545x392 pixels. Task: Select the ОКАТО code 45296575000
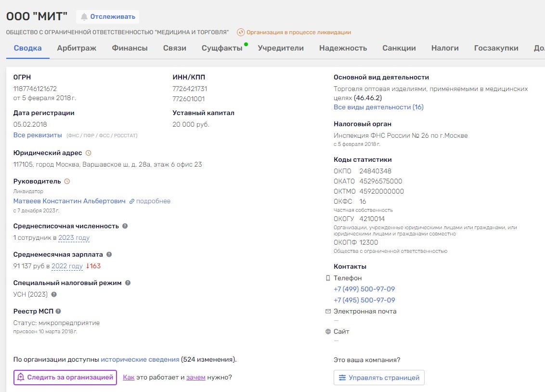381,181
